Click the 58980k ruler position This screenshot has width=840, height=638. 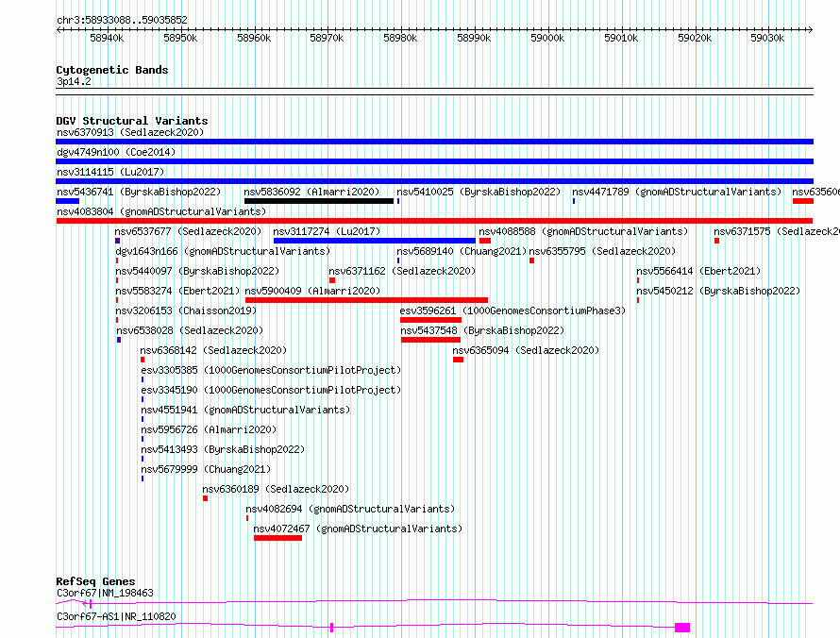[400, 38]
